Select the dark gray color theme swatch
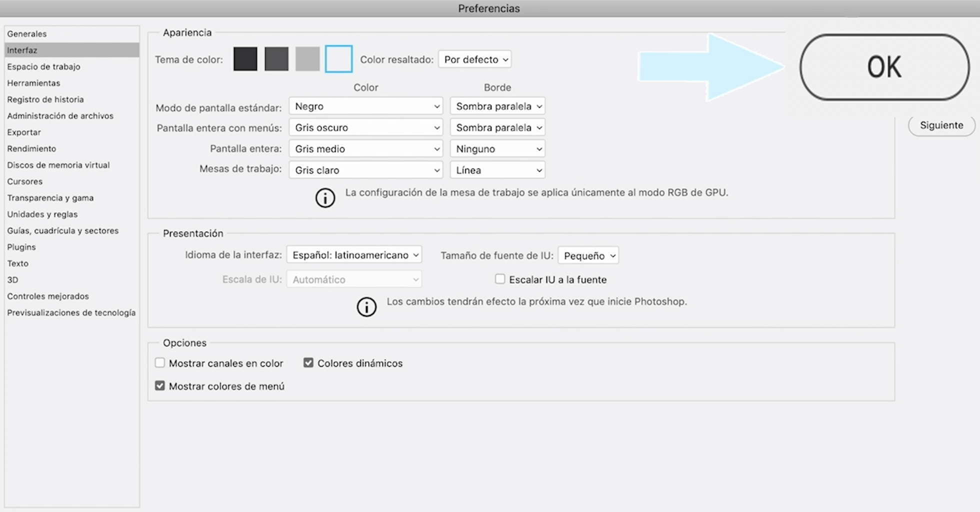The width and height of the screenshot is (980, 512). click(x=276, y=59)
